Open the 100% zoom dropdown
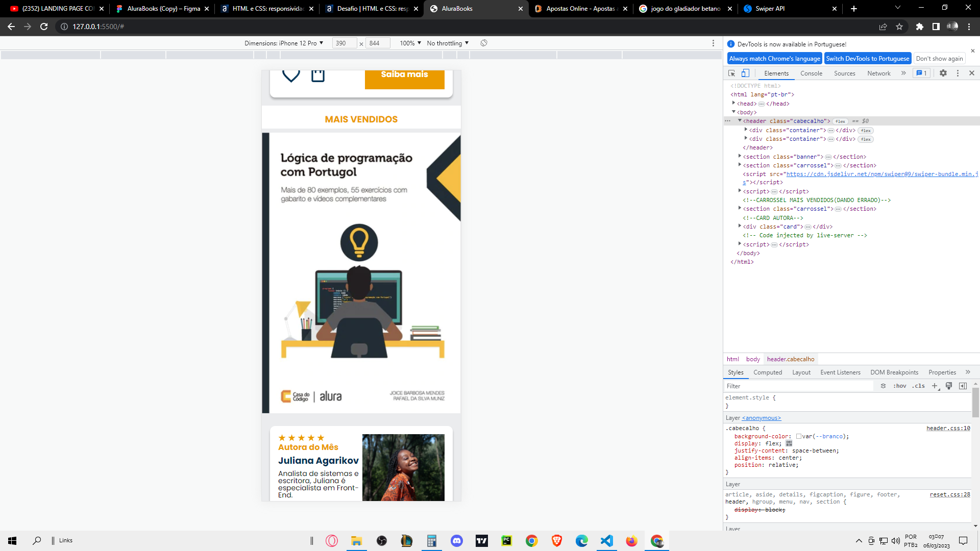 coord(410,43)
